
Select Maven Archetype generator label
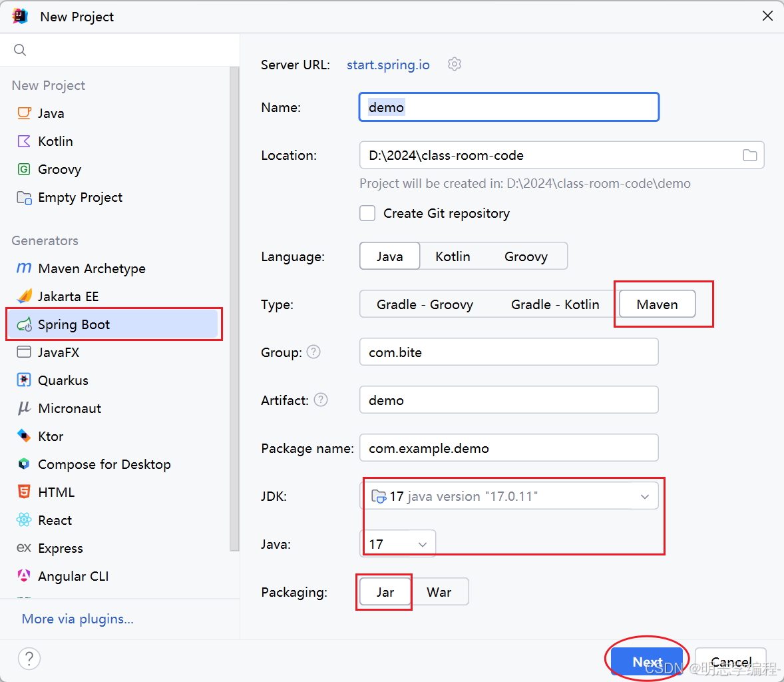(91, 268)
